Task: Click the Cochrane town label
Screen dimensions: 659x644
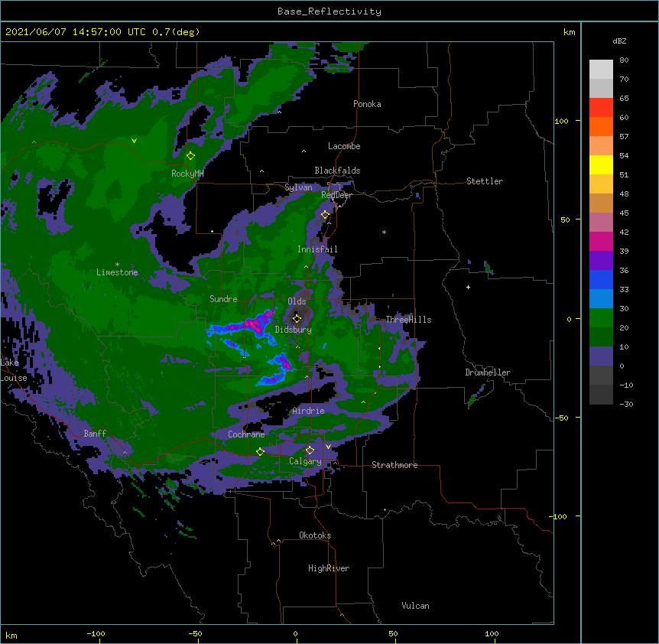Action: point(246,434)
